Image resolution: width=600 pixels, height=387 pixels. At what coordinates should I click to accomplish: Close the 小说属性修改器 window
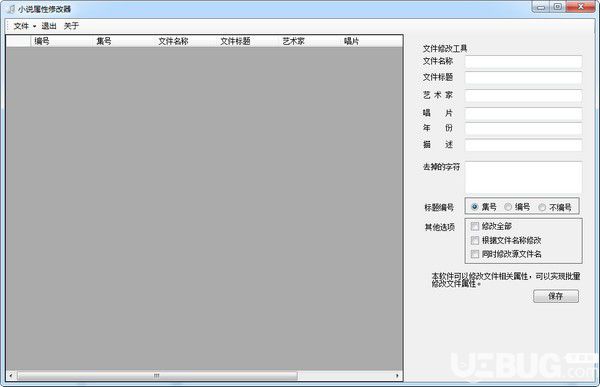580,7
